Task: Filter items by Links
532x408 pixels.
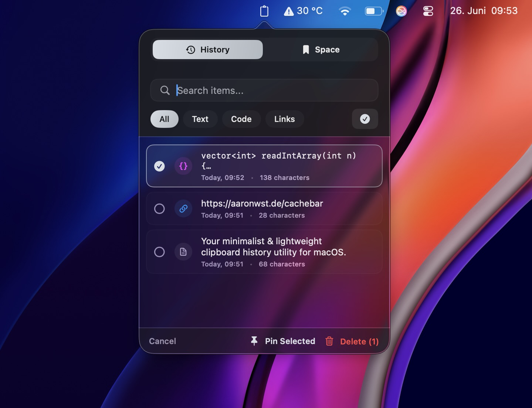Action: click(285, 119)
